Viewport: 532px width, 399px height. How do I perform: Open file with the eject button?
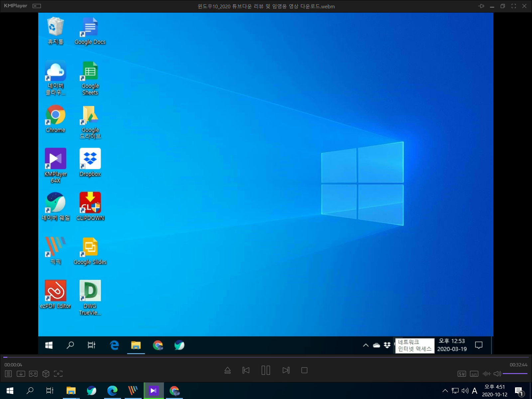click(x=227, y=370)
